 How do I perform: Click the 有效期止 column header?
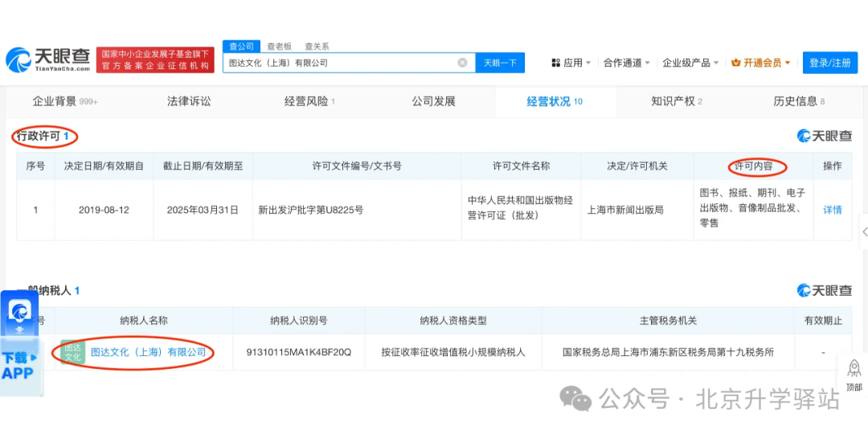tap(823, 321)
